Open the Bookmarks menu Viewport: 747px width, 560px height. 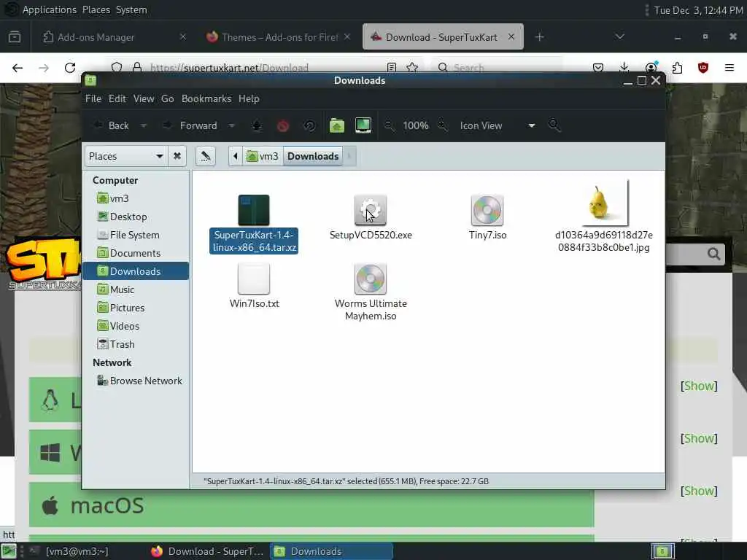tap(206, 98)
